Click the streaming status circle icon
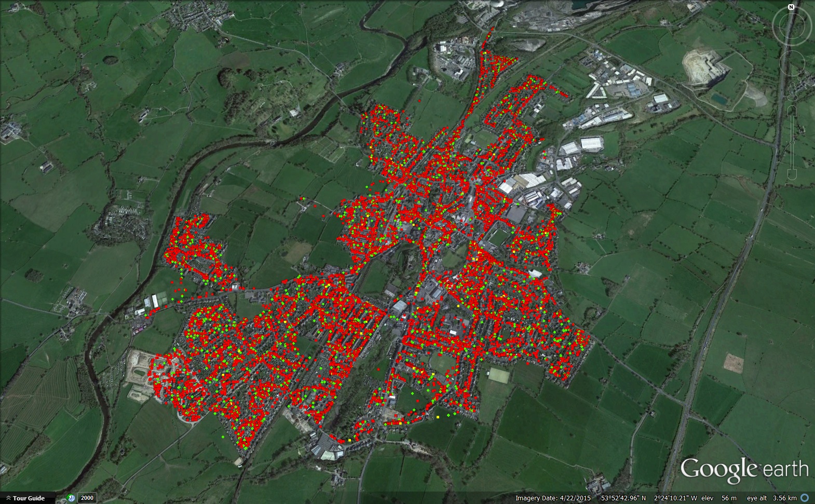This screenshot has height=504, width=815. [x=805, y=498]
